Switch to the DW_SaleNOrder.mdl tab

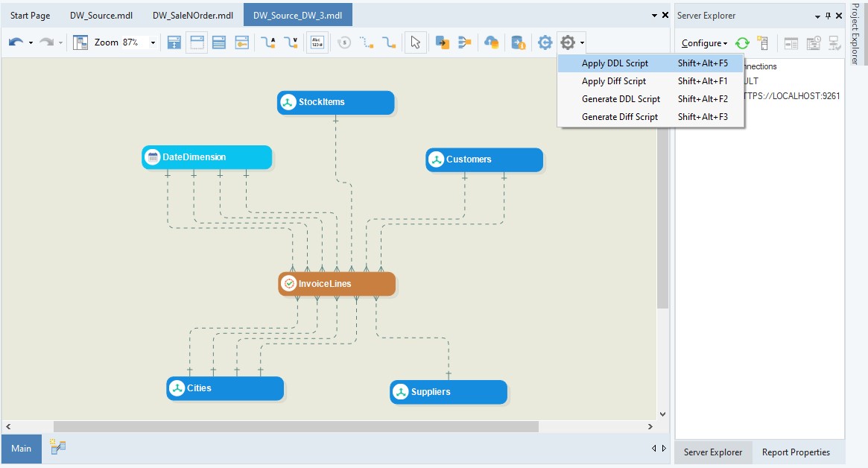(x=192, y=16)
